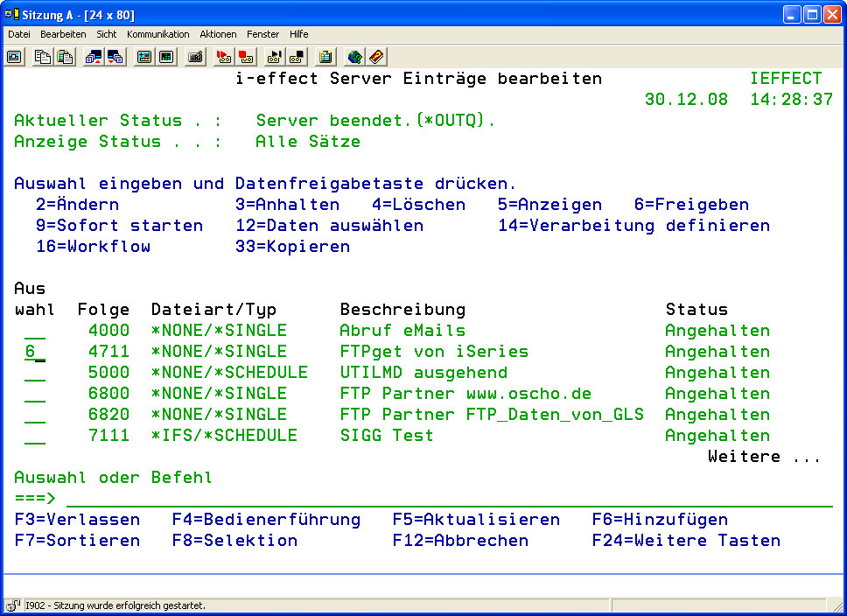Click the Copy toolbar icon

click(x=43, y=57)
